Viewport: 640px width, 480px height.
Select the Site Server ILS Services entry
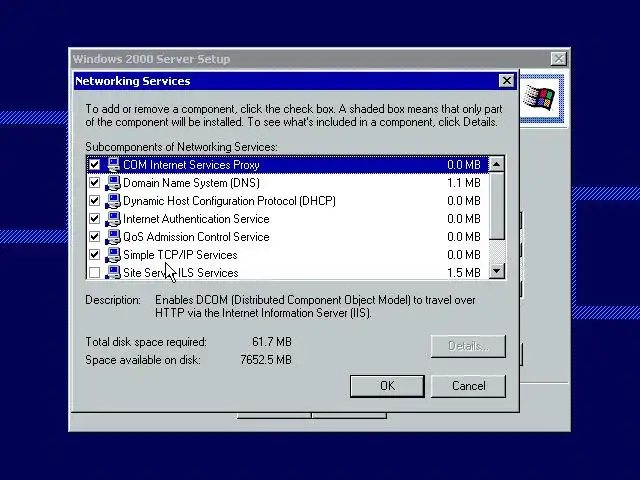(180, 273)
